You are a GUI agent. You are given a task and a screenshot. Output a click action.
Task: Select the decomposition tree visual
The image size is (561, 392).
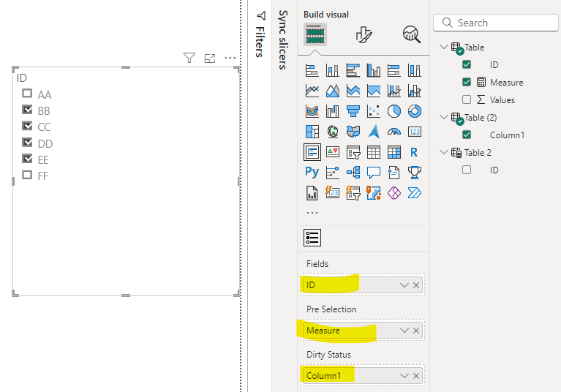click(x=353, y=173)
